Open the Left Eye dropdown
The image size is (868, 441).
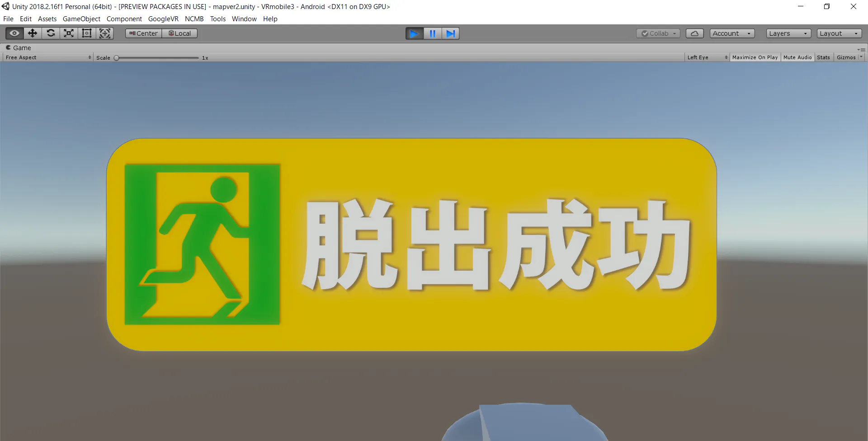[x=707, y=57]
